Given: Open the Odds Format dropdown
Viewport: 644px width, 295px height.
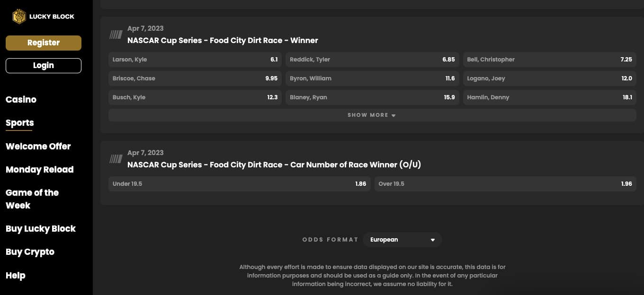Looking at the screenshot, I should 402,240.
